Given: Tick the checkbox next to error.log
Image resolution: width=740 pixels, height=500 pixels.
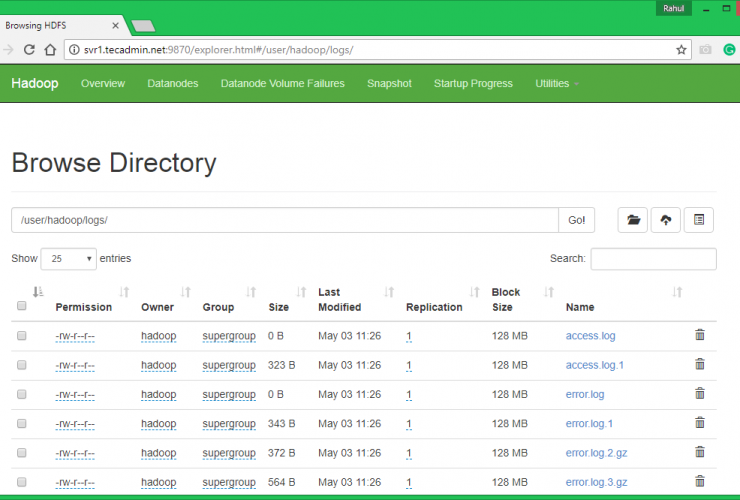Looking at the screenshot, I should click(22, 395).
